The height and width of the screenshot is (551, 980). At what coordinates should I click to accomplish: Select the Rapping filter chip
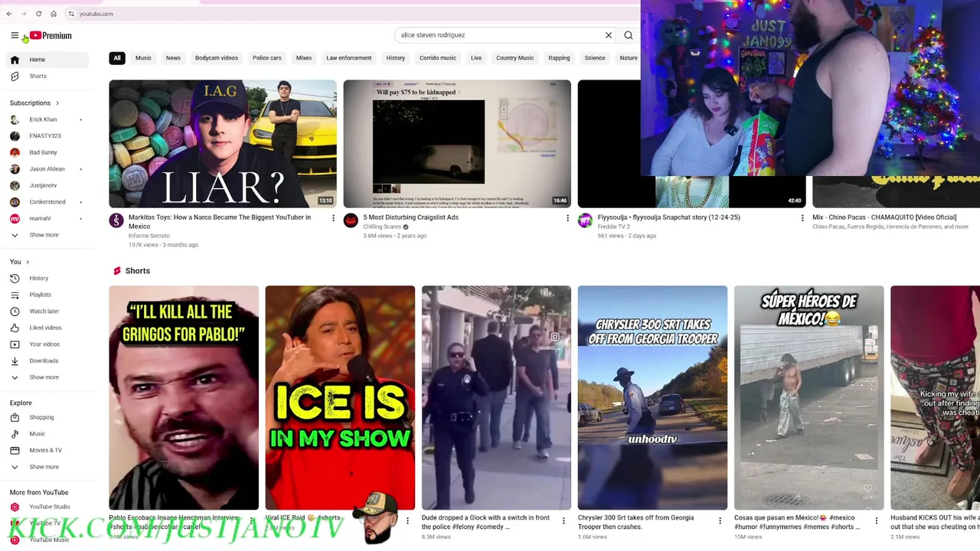tap(559, 58)
